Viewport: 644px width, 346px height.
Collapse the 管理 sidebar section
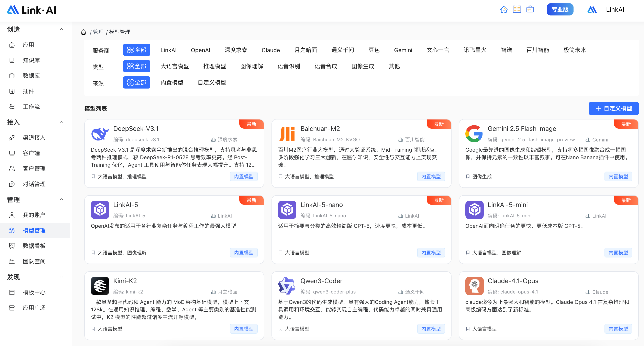tap(62, 199)
